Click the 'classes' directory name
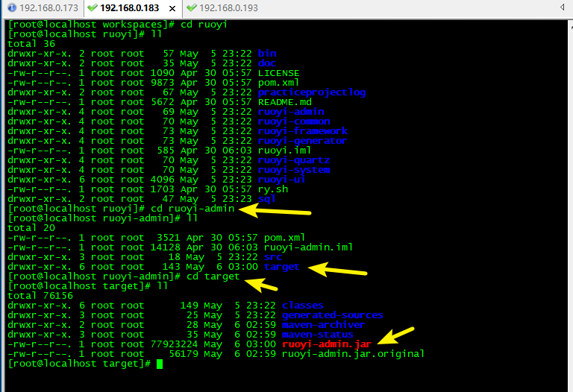Viewport: 573px width, 392px height. pyautogui.click(x=303, y=306)
